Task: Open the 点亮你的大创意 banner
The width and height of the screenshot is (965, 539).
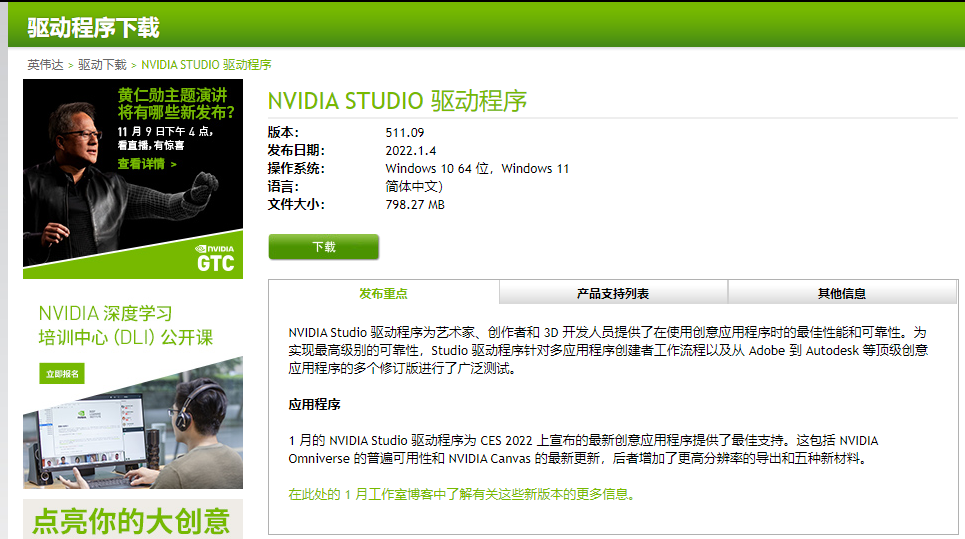Action: 132,520
